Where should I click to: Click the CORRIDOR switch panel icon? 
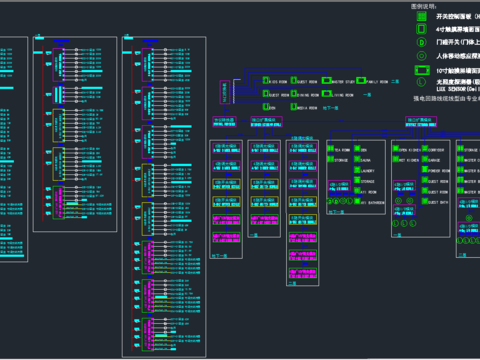click(425, 149)
